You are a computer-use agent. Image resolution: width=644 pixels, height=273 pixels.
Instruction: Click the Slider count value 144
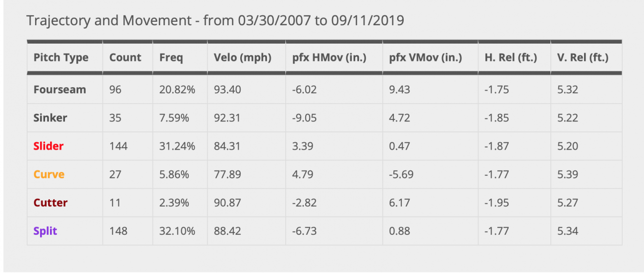[118, 146]
